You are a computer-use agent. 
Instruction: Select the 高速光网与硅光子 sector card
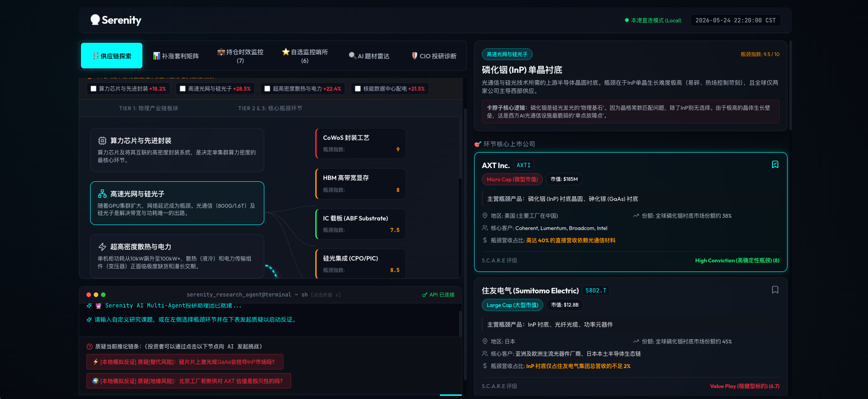tap(177, 203)
